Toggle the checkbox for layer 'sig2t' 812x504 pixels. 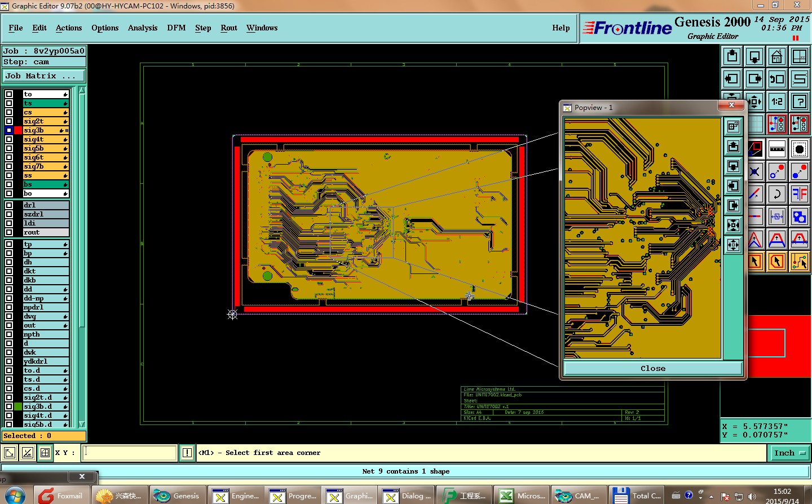[9, 121]
